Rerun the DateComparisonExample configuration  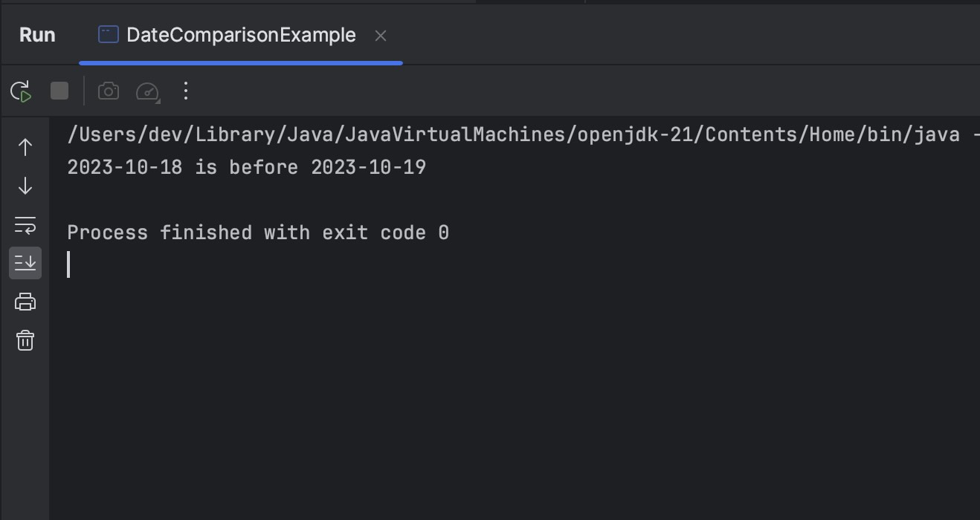(x=20, y=91)
